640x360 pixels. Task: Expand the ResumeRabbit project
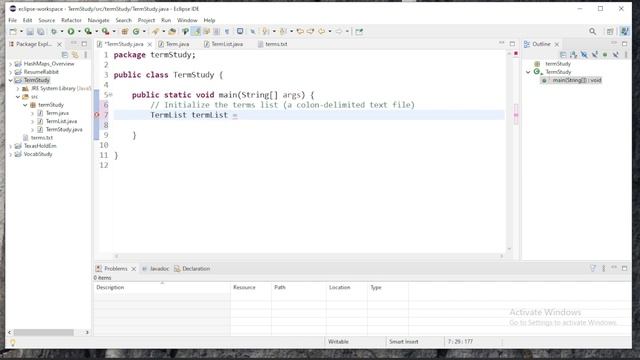tap(11, 72)
